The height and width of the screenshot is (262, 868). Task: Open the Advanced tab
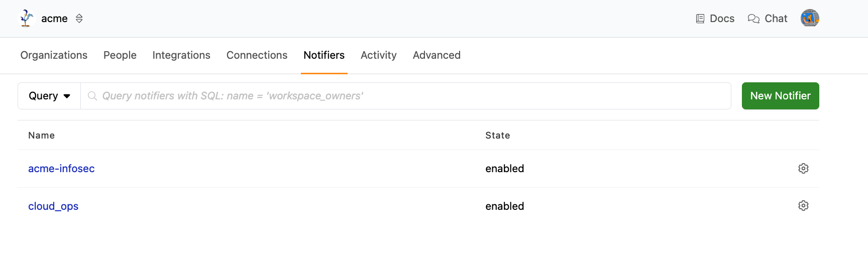(x=437, y=55)
